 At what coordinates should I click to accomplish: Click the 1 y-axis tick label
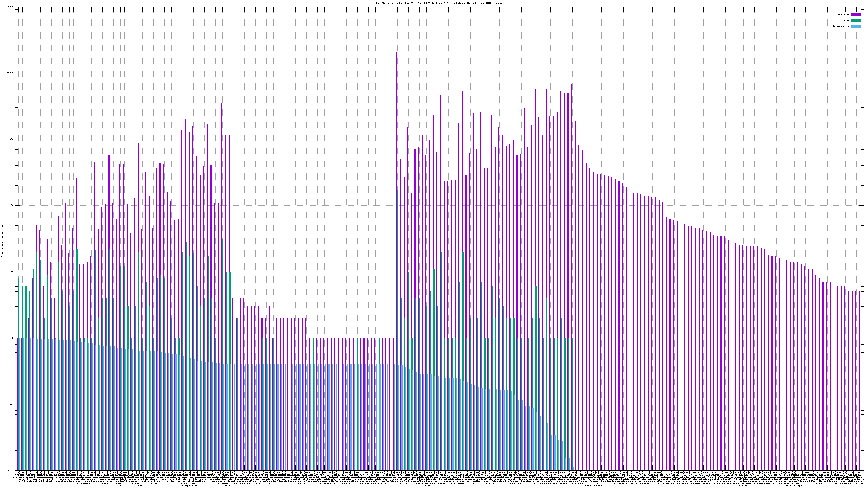click(x=13, y=338)
